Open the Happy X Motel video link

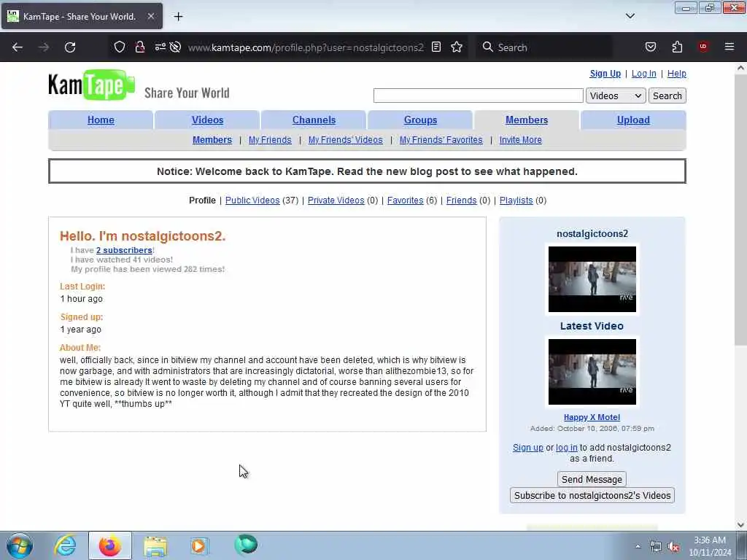pos(592,417)
